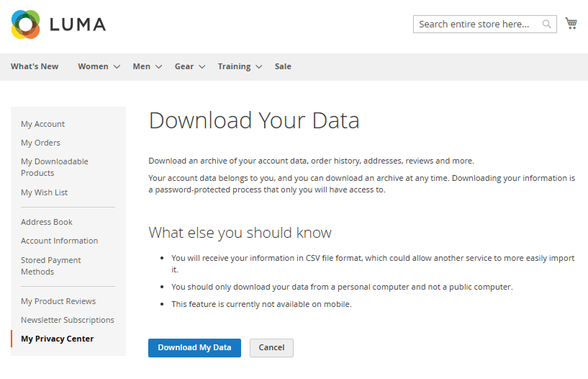Open the Men category
The height and width of the screenshot is (379, 588).
coord(141,66)
